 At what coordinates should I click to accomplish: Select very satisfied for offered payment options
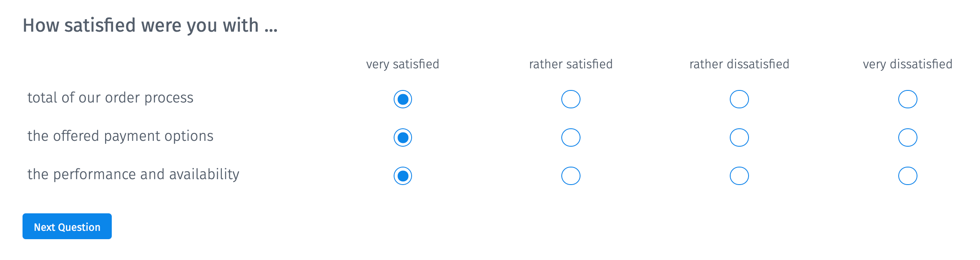point(403,137)
